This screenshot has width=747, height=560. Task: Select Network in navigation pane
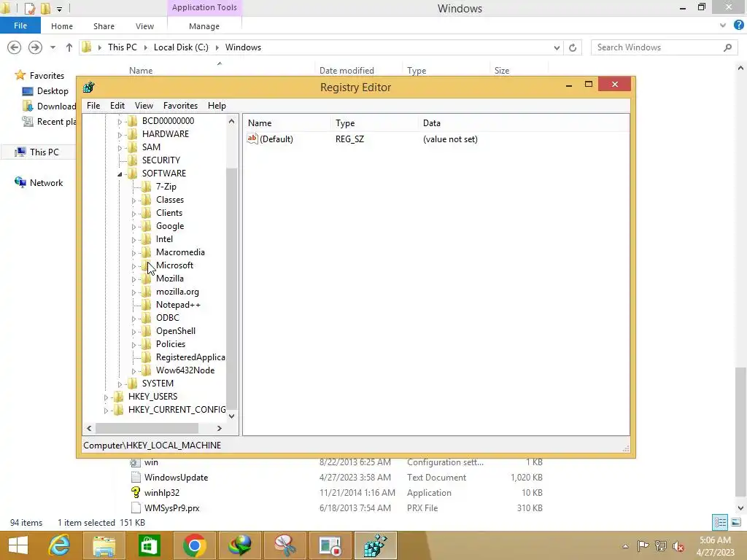pyautogui.click(x=46, y=183)
